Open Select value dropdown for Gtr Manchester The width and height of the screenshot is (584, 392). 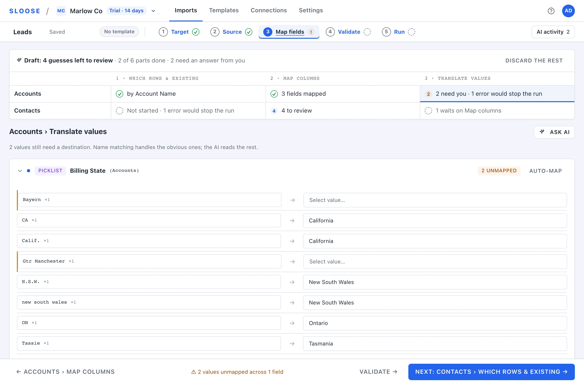point(435,261)
